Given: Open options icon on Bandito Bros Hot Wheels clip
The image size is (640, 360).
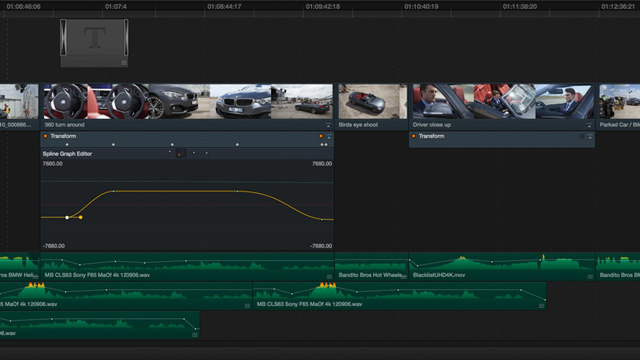Looking at the screenshot, I should point(404,277).
